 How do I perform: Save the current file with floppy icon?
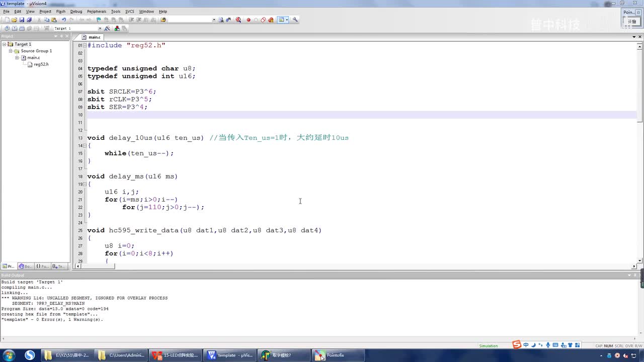click(22, 20)
